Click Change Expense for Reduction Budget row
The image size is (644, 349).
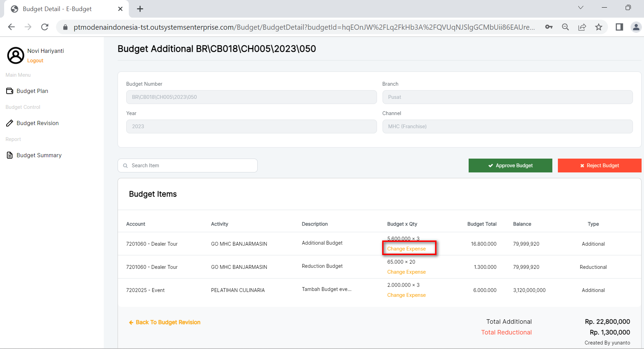pyautogui.click(x=406, y=272)
